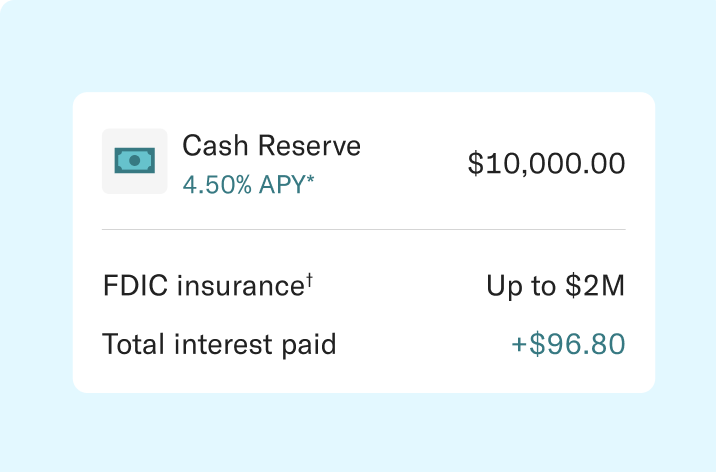Click the words "Up to" in the coverage limit
Viewport: 716px width, 472px height.
point(520,286)
